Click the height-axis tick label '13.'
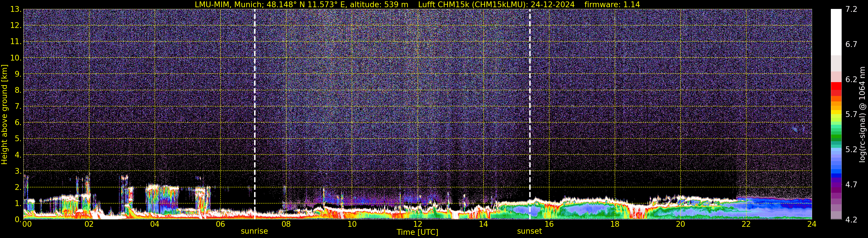Image resolution: width=868 pixels, height=238 pixels. [16, 10]
